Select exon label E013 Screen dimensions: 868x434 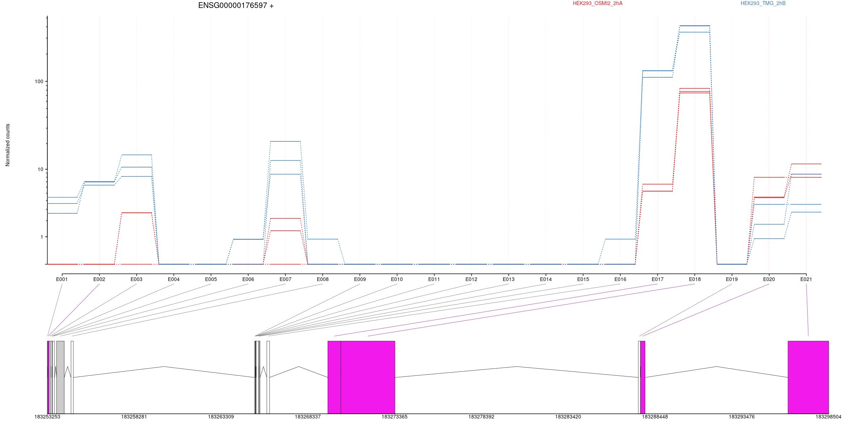point(509,279)
